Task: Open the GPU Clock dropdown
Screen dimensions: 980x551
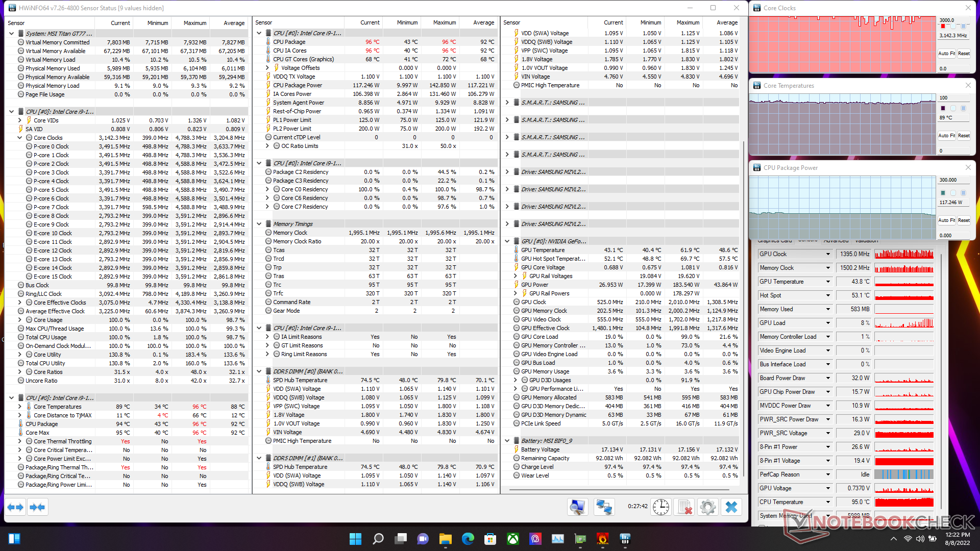Action: click(x=828, y=254)
